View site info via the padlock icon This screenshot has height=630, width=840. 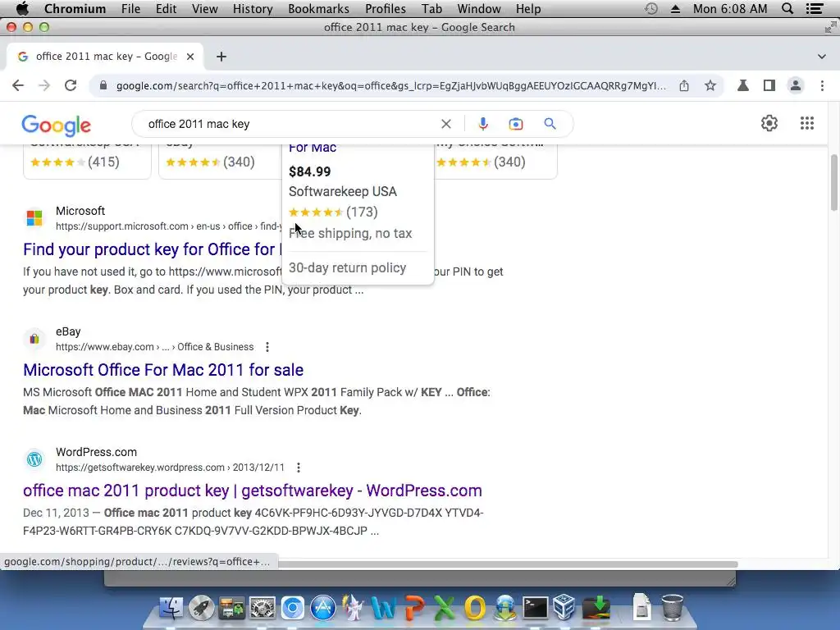(x=103, y=85)
